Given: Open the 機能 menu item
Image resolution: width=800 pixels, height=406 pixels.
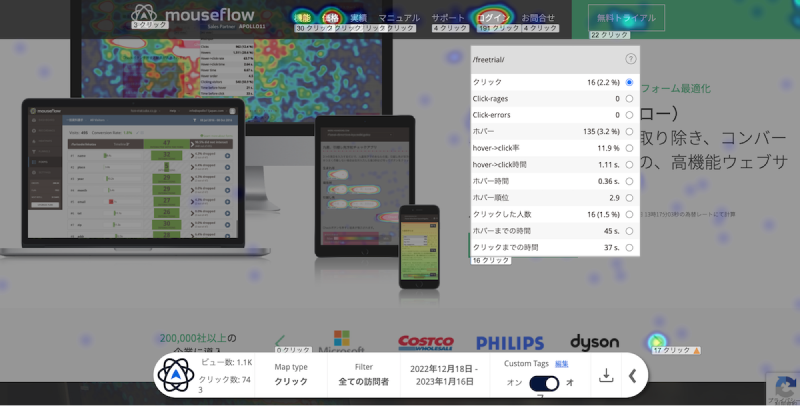Looking at the screenshot, I should (x=303, y=18).
